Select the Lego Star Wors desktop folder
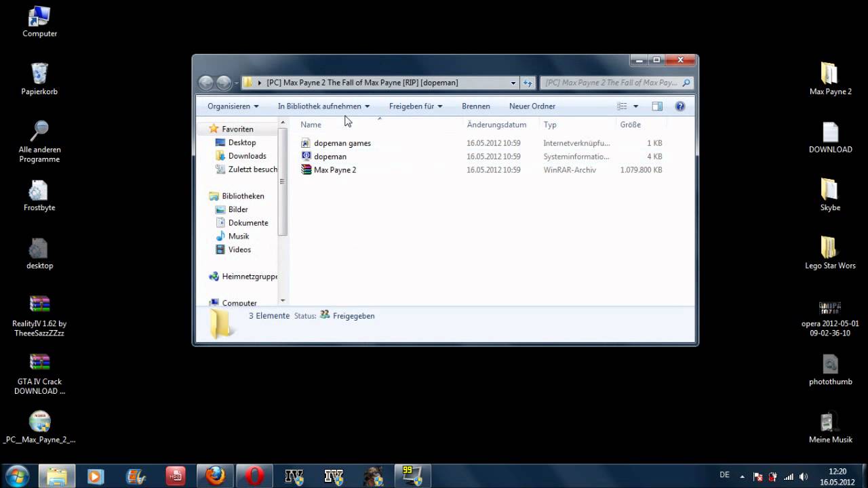The height and width of the screenshot is (488, 868). [830, 254]
